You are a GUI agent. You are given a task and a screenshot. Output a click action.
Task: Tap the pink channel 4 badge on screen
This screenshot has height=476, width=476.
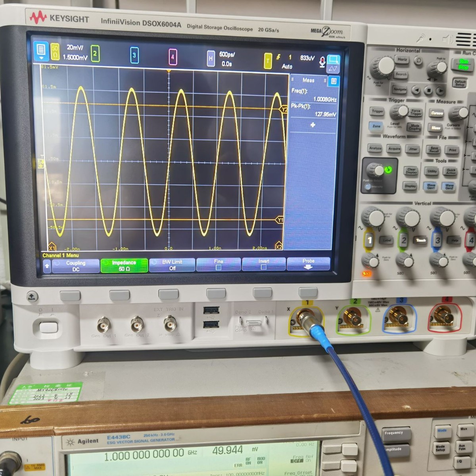[172, 57]
